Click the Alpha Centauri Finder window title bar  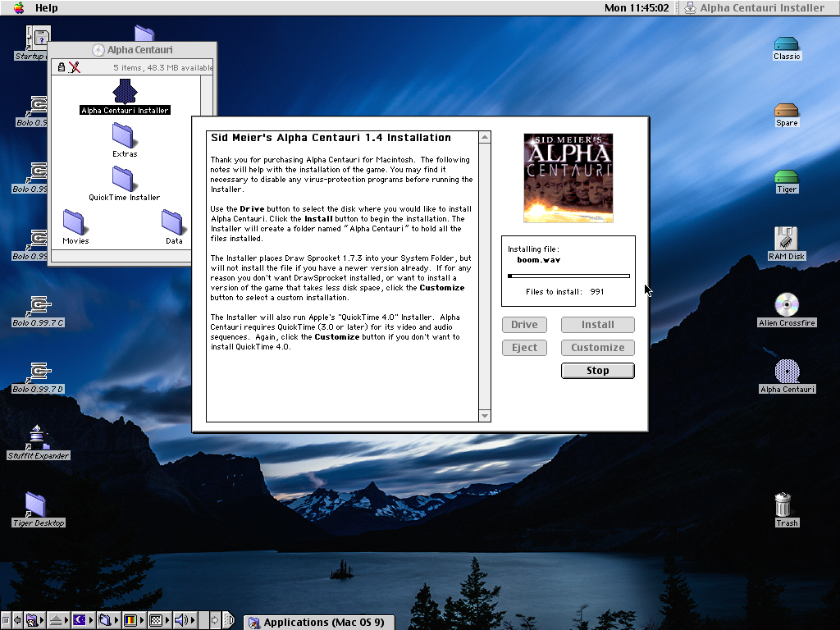coord(132,50)
